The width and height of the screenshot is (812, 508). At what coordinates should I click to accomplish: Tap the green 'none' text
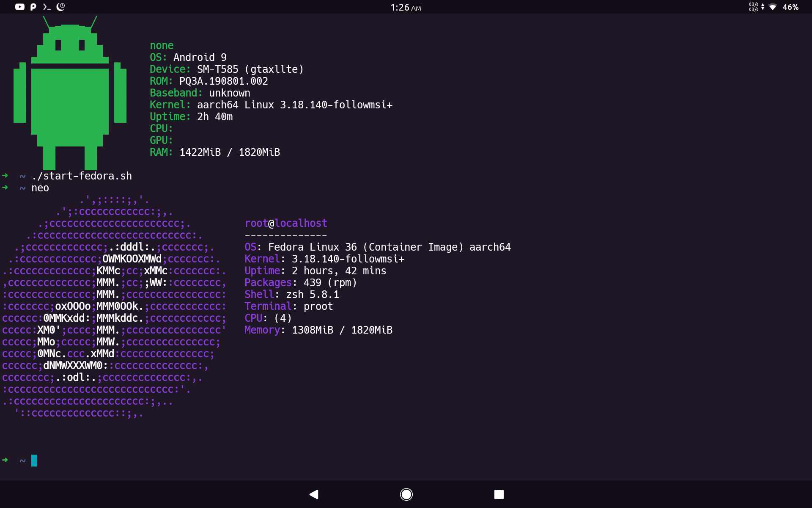(x=162, y=45)
